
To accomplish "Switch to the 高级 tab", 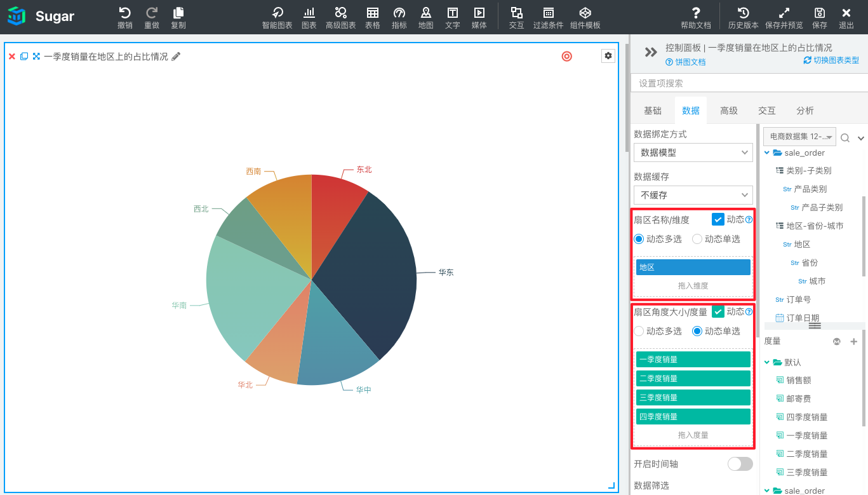I will click(x=729, y=111).
